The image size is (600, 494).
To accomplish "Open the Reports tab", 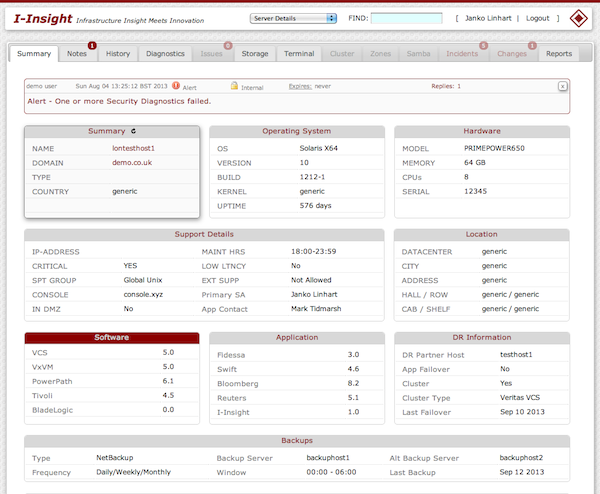I will click(x=559, y=54).
